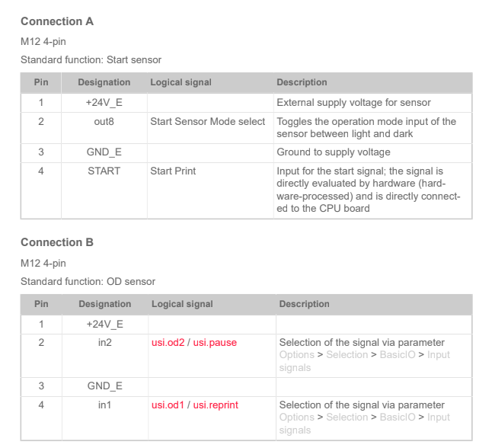Open the usi.pause signal link
492x448 pixels.
pyautogui.click(x=215, y=343)
